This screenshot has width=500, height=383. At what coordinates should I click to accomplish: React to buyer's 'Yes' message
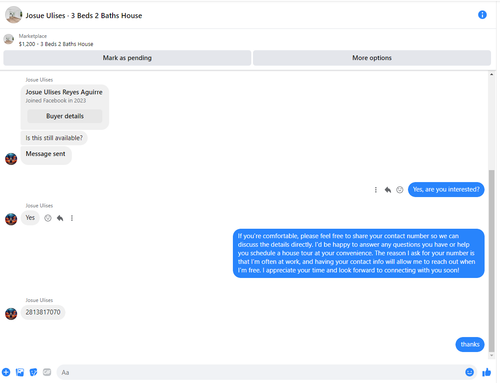(x=48, y=218)
